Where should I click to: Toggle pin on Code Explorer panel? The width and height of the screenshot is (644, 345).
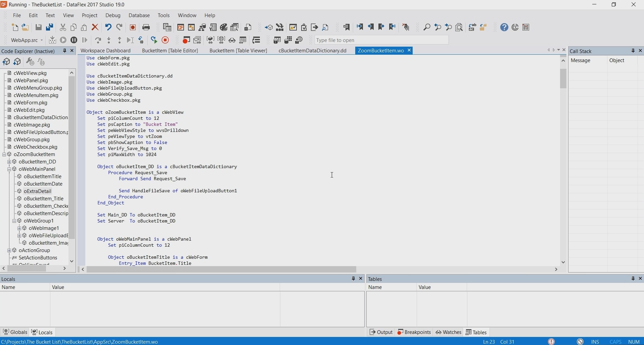64,51
